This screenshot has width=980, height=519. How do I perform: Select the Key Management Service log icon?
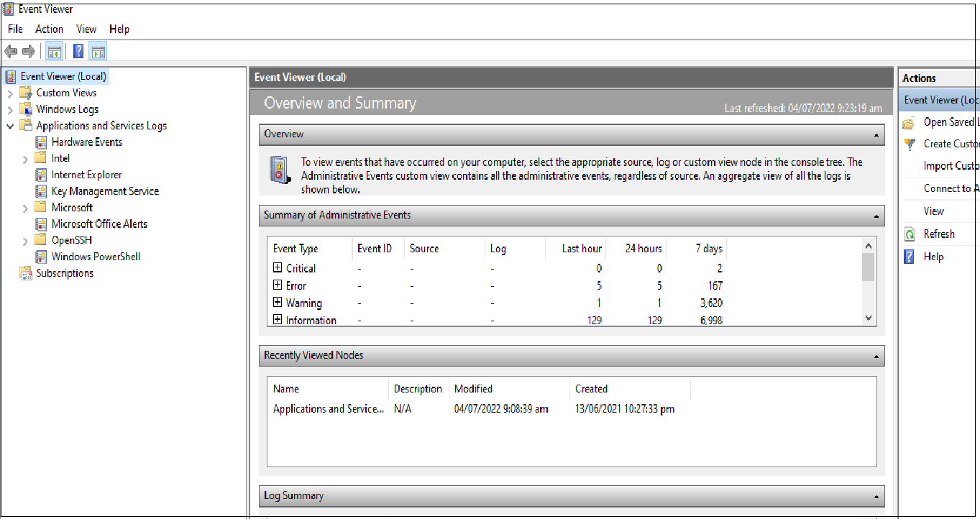click(41, 191)
